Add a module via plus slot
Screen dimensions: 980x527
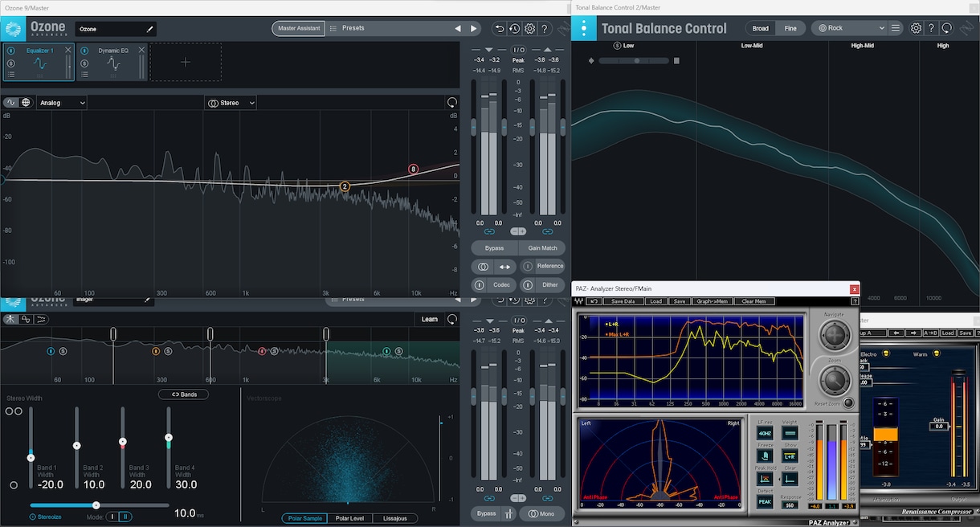pyautogui.click(x=186, y=62)
